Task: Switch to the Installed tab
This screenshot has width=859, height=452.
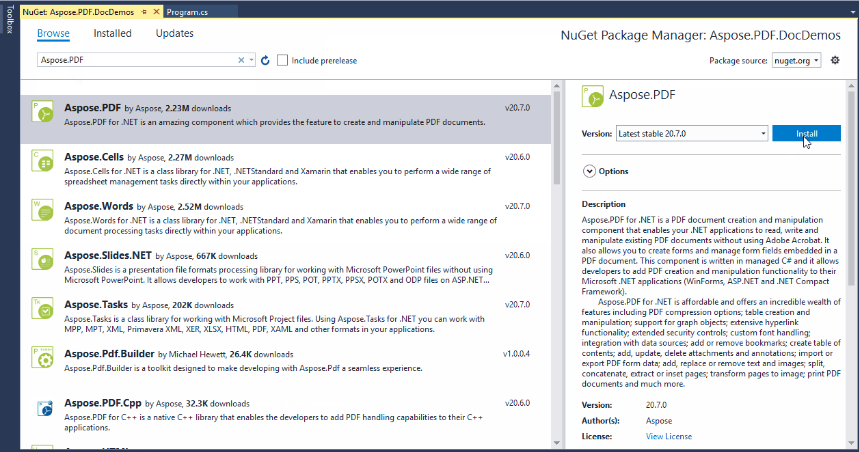Action: (x=112, y=33)
